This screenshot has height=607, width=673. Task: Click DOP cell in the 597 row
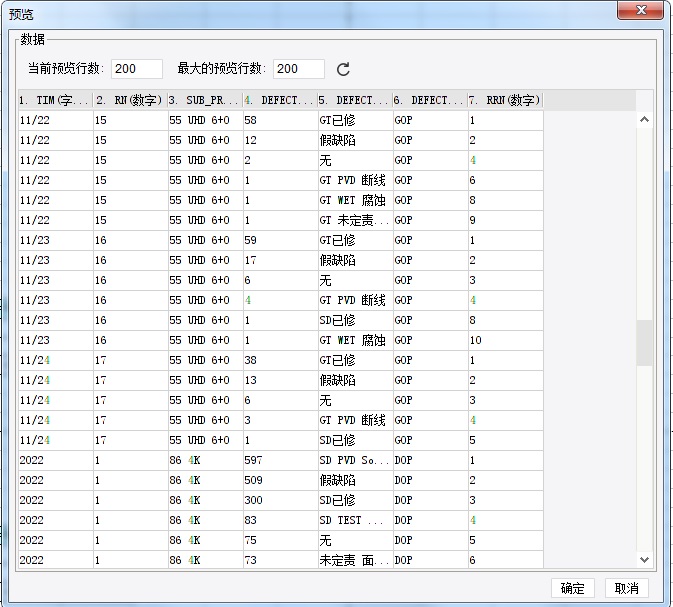tap(430, 460)
